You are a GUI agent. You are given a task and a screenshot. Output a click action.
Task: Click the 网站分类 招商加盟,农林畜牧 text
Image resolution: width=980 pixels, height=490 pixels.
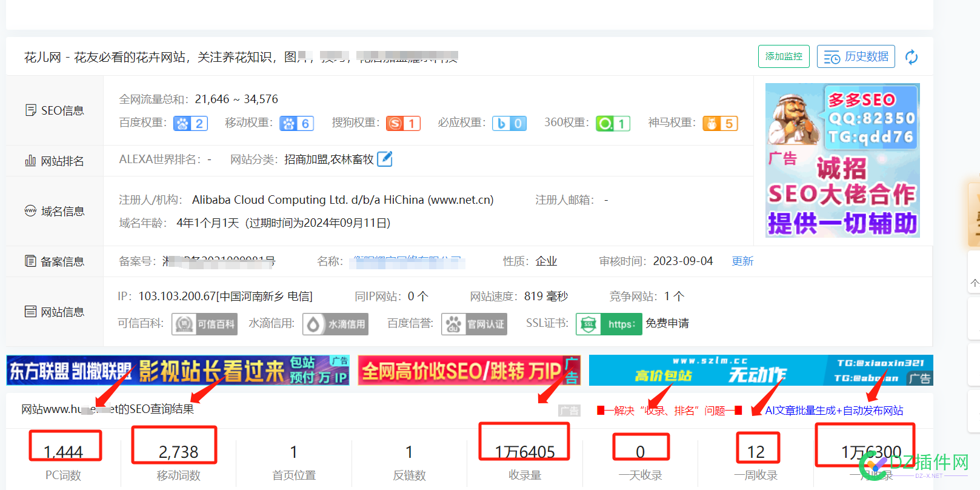pos(329,159)
